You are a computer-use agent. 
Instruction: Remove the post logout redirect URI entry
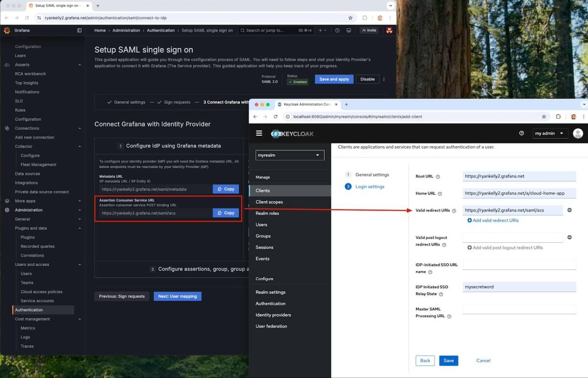click(x=569, y=237)
